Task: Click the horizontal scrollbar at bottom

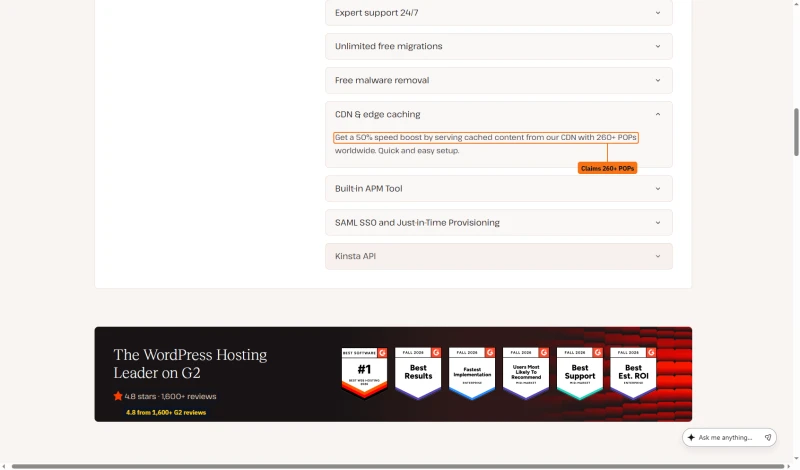Action: click(397, 466)
